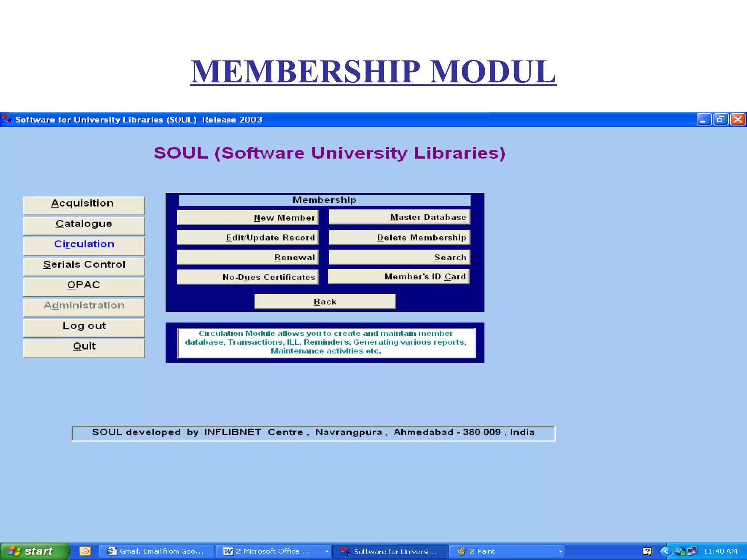Click the Back button
The width and height of the screenshot is (747, 560).
[325, 302]
